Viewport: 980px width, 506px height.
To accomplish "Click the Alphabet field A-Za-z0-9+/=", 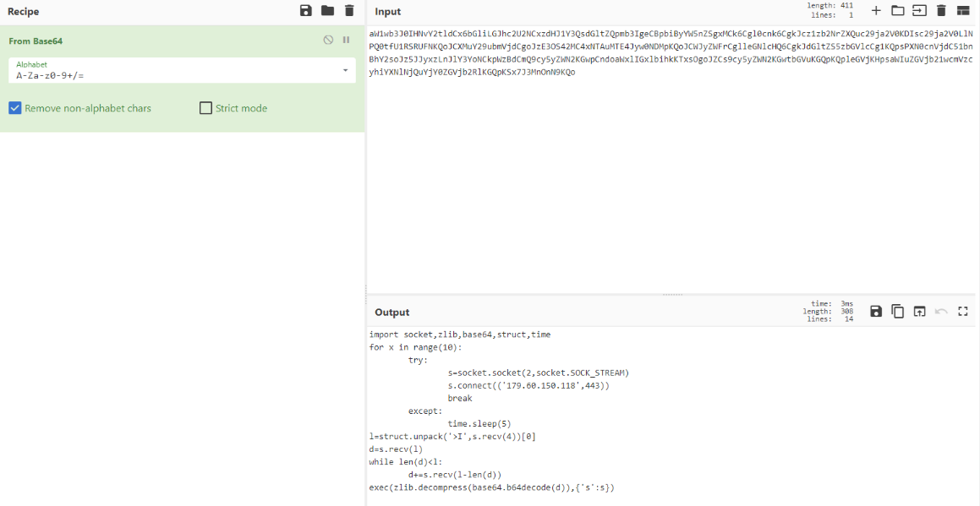I will click(x=182, y=70).
